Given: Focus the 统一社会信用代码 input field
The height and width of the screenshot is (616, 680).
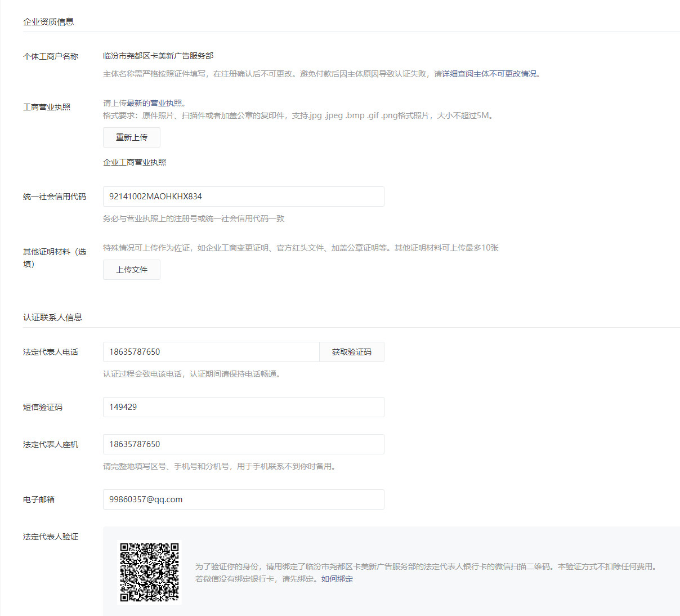Looking at the screenshot, I should click(x=244, y=197).
